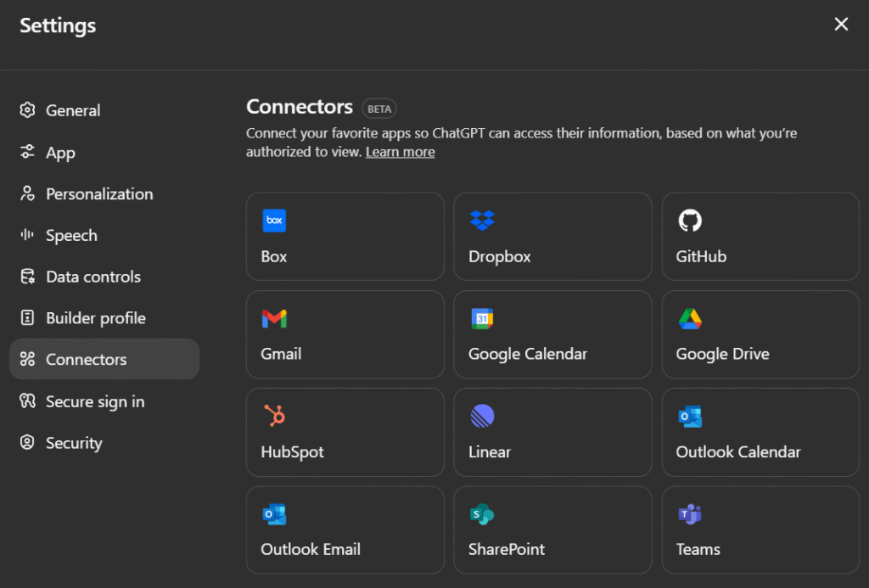Click the Personalization person icon

pyautogui.click(x=27, y=193)
